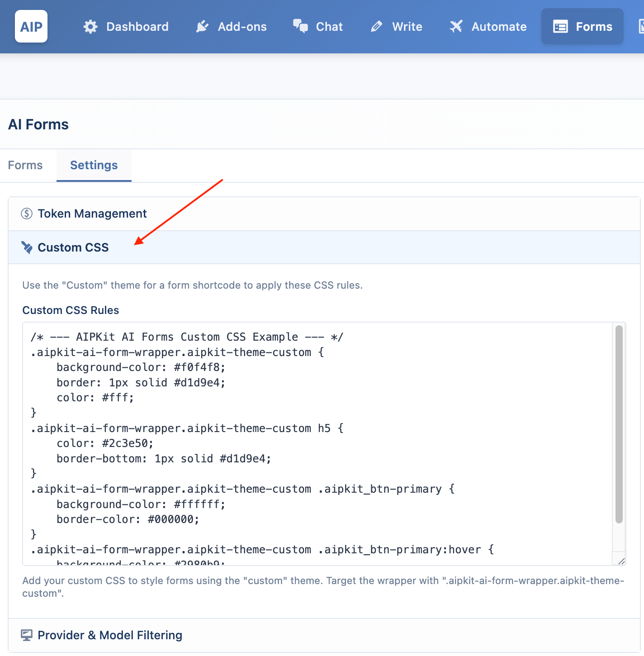The image size is (644, 656).
Task: Expand Provider & Model Filtering section
Action: tap(324, 635)
